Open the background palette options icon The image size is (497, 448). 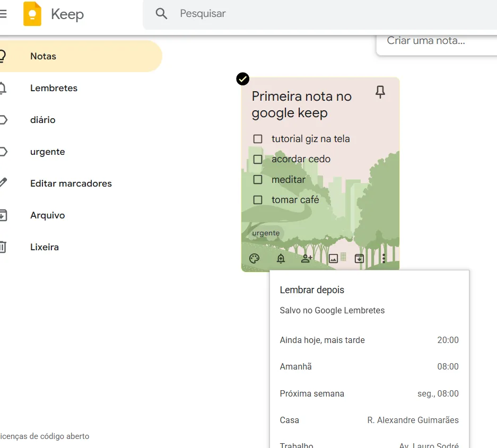point(255,259)
